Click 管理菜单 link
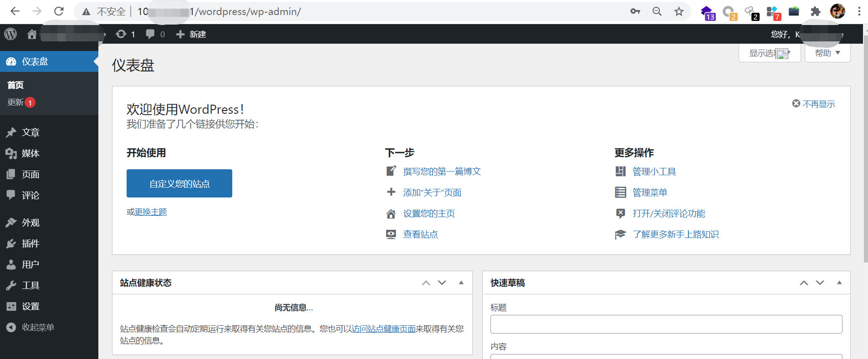The width and height of the screenshot is (868, 359). (650, 192)
